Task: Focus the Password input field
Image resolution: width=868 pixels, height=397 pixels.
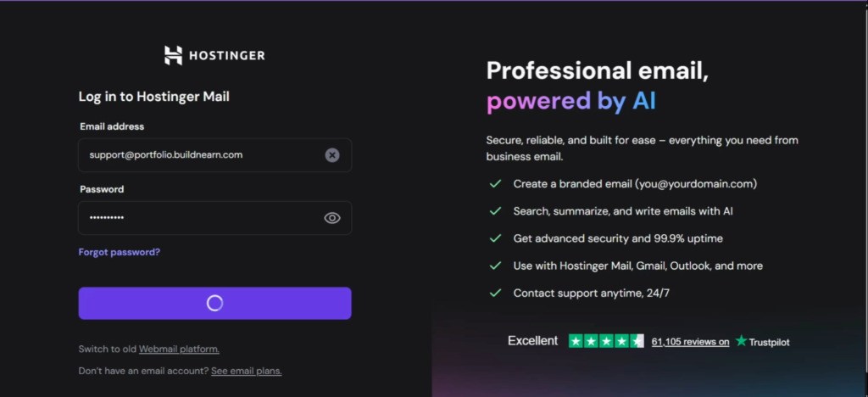Action: pyautogui.click(x=199, y=218)
